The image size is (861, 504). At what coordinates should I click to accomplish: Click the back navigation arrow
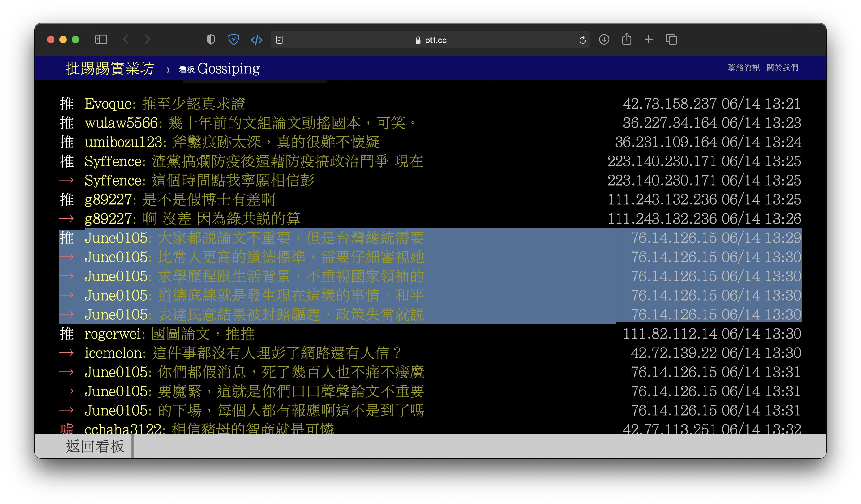coord(126,40)
